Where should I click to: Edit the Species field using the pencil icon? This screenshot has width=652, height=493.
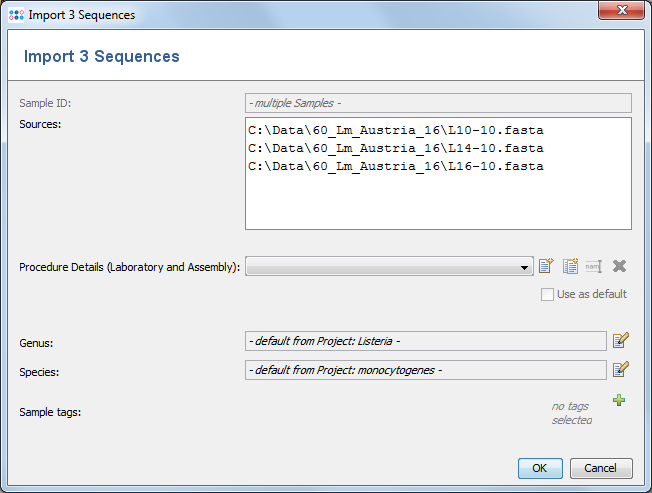[x=620, y=370]
